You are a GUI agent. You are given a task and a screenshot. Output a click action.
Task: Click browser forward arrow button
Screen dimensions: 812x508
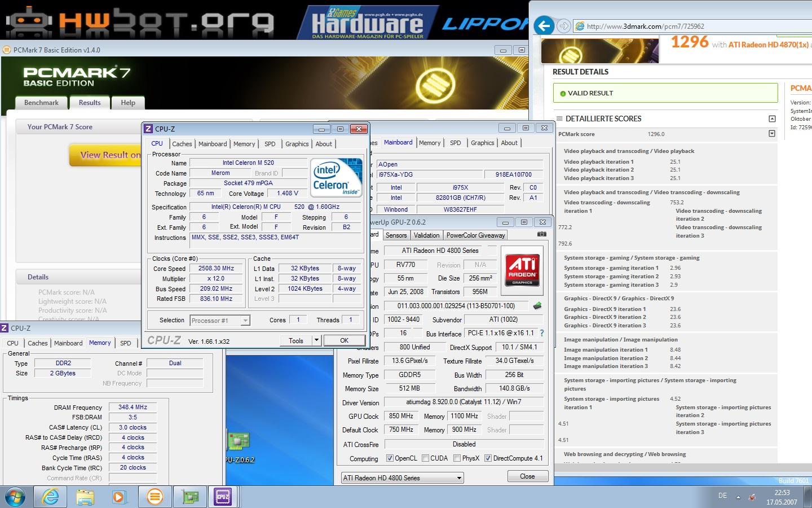coord(563,26)
